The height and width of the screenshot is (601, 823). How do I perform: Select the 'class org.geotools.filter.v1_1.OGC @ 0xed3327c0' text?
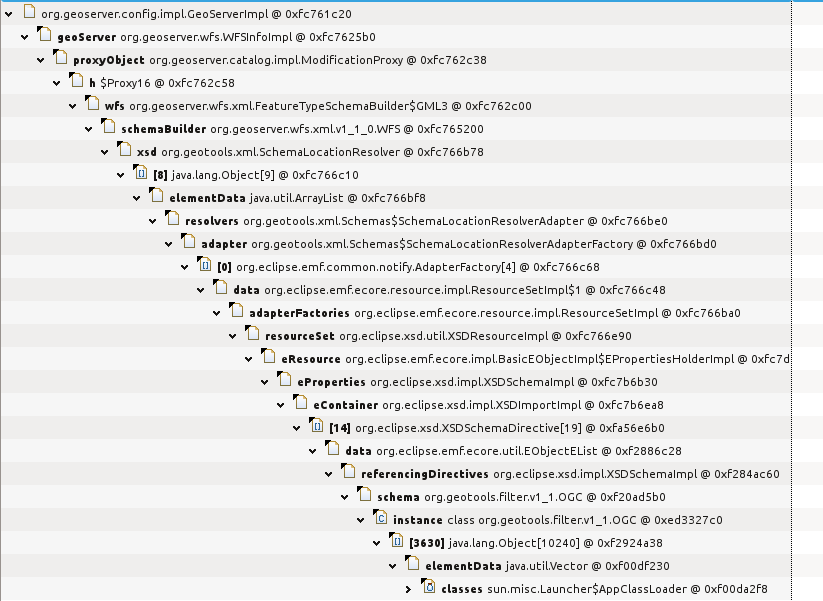click(x=585, y=520)
